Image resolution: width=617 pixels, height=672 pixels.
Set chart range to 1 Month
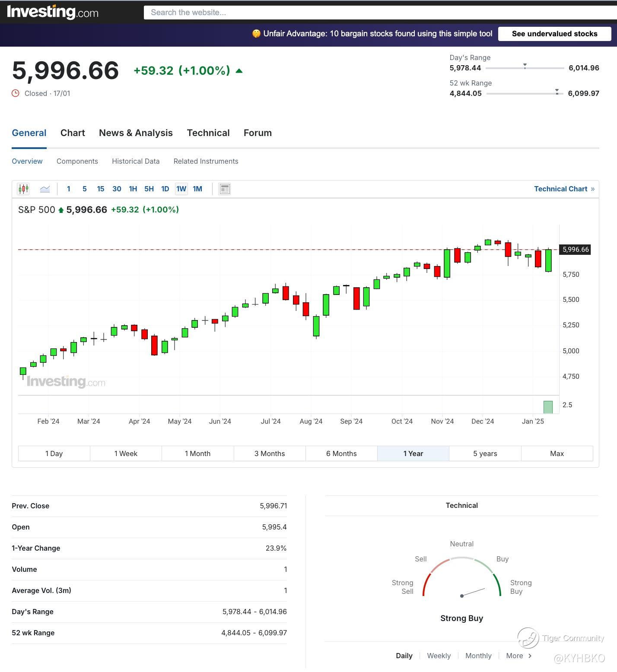click(198, 453)
